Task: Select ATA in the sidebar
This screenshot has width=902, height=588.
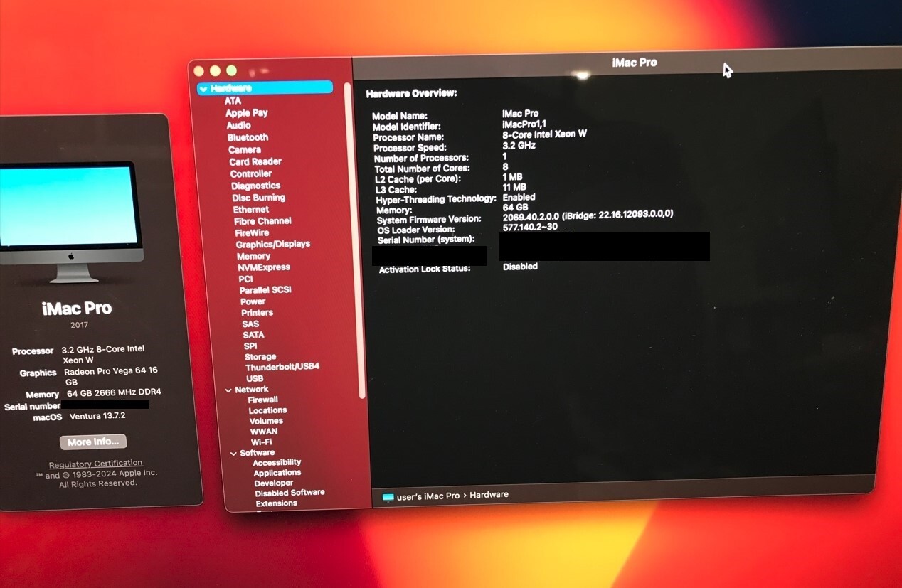Action: (x=233, y=101)
